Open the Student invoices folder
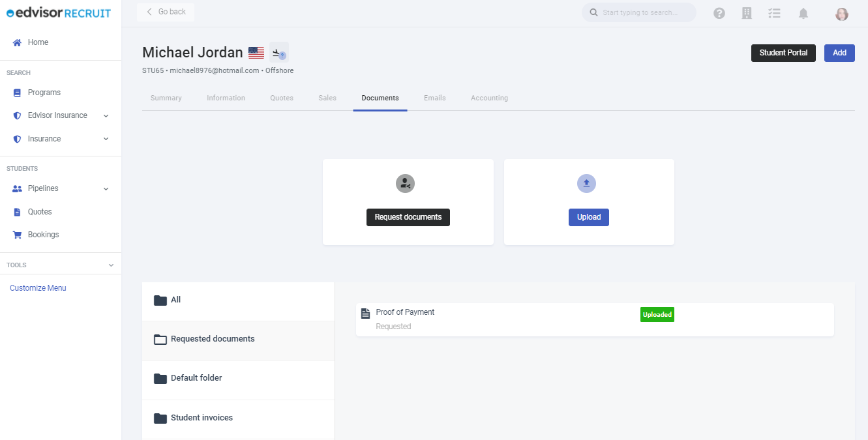 [x=239, y=418]
